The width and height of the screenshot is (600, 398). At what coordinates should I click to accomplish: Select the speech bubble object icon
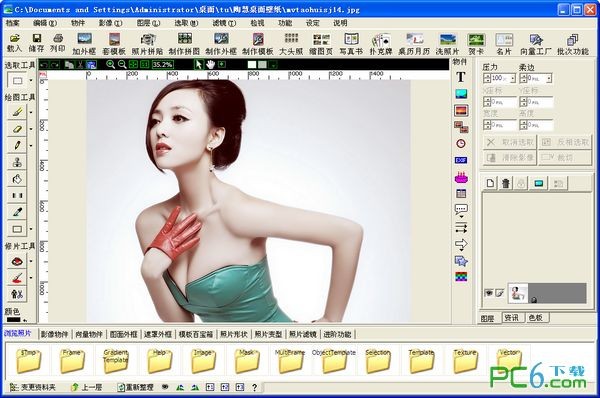pyautogui.click(x=461, y=210)
